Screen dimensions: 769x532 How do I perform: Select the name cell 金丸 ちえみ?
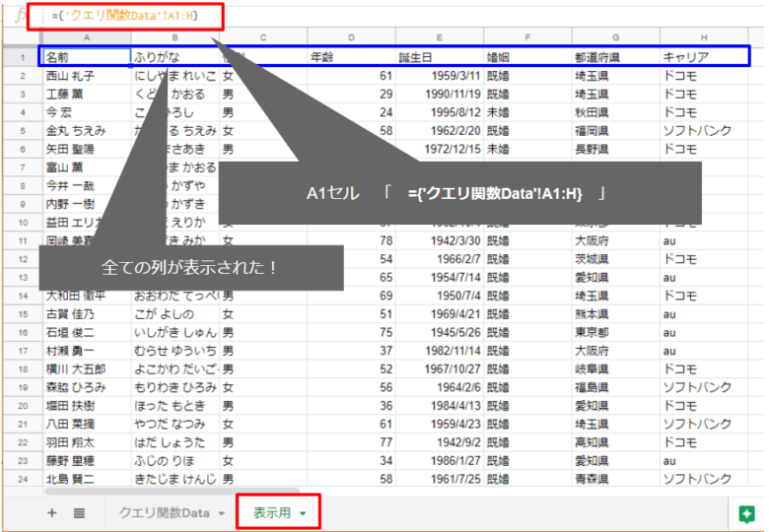click(87, 131)
